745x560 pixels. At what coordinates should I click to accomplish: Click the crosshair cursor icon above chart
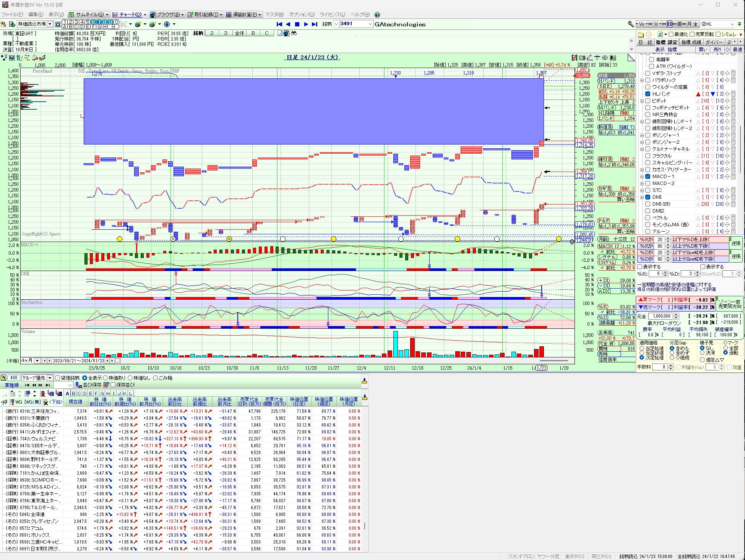coord(597,58)
